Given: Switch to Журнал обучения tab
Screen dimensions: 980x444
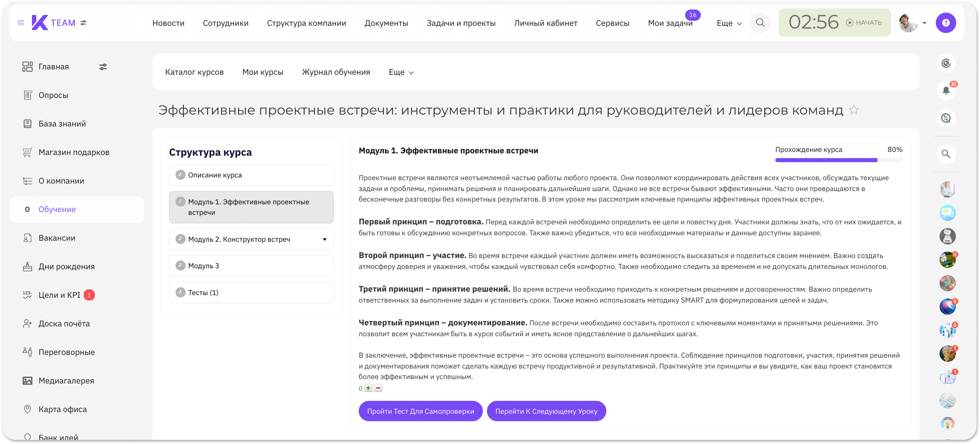Looking at the screenshot, I should pos(336,72).
